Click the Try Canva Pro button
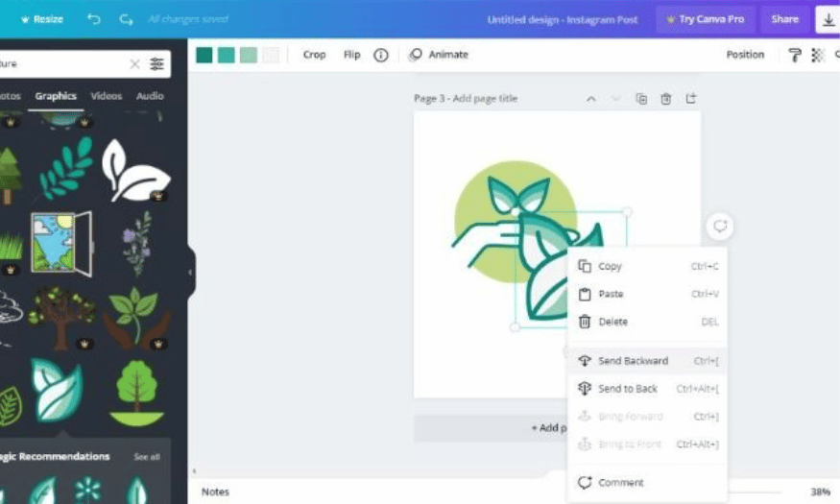Image resolution: width=840 pixels, height=504 pixels. [706, 19]
